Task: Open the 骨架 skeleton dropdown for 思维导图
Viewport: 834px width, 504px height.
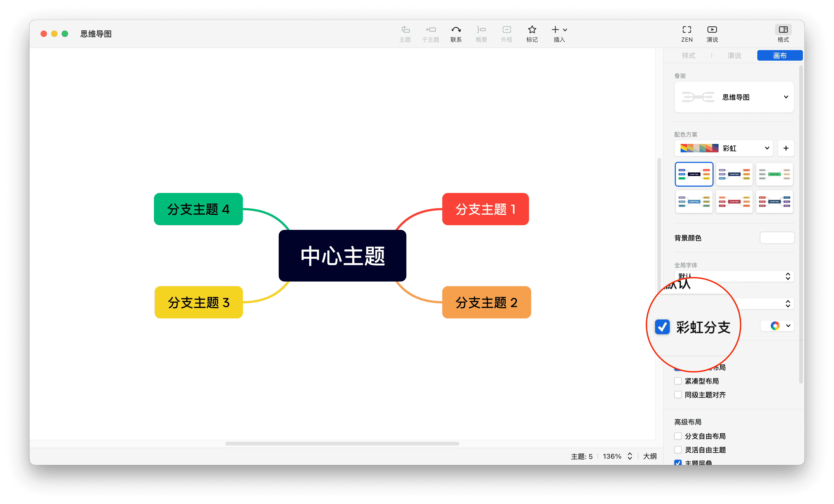Action: coord(734,97)
